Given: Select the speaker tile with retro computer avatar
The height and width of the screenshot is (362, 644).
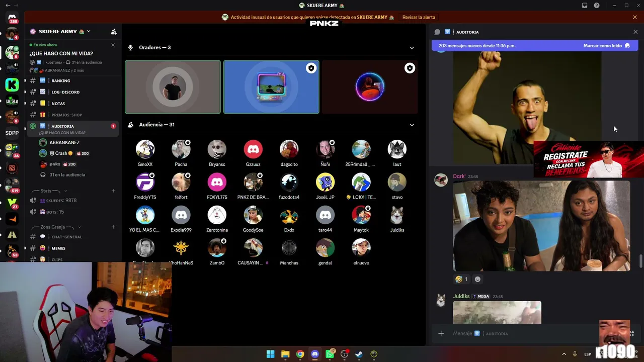Looking at the screenshot, I should click(271, 87).
